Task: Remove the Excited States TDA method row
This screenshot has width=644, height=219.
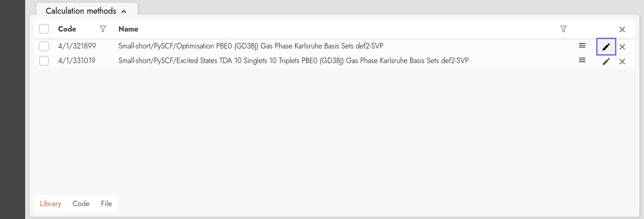Action: coord(622,61)
